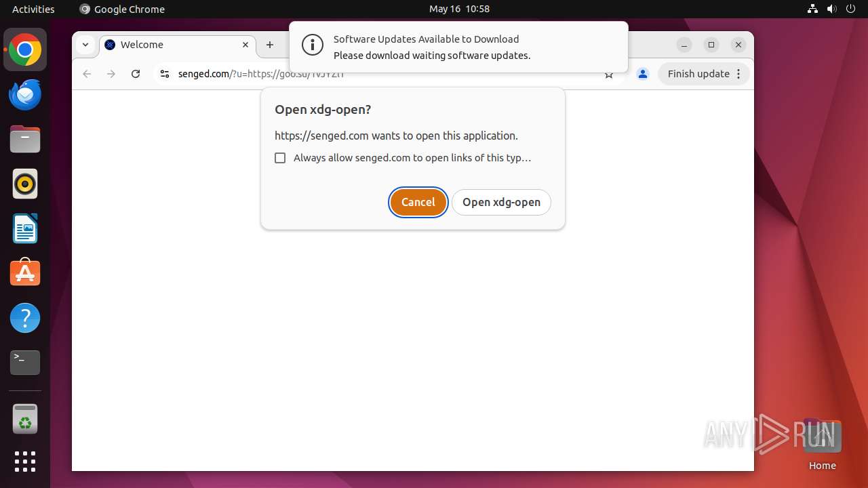Bookmark this page with star icon
This screenshot has width=868, height=488.
(x=609, y=75)
